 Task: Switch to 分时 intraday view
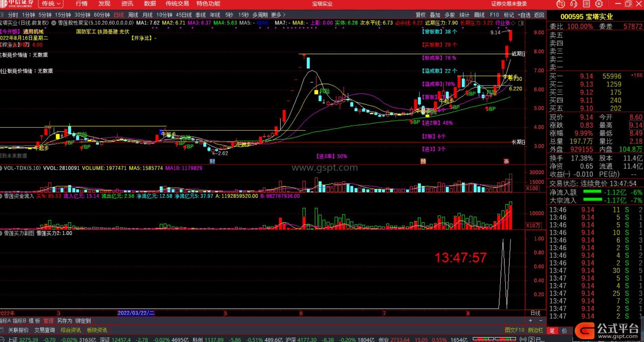pyautogui.click(x=13, y=15)
